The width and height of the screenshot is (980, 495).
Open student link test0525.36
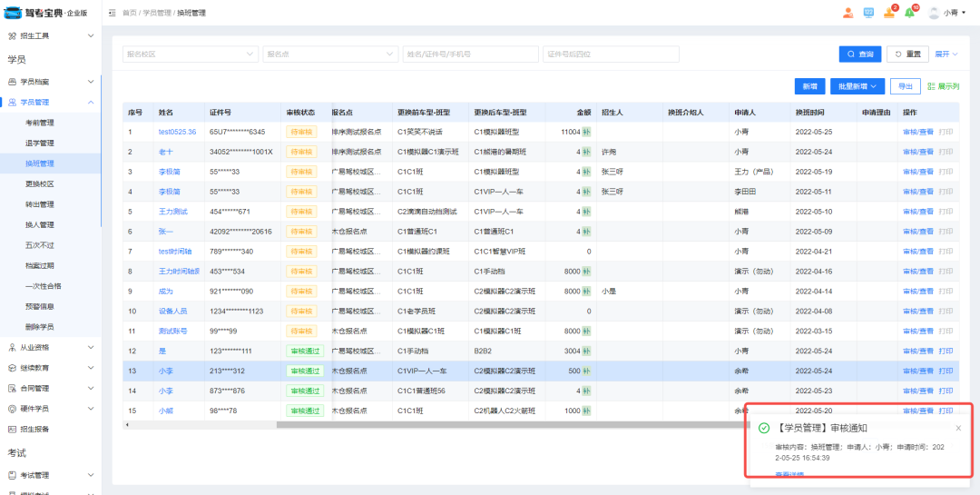pos(177,132)
